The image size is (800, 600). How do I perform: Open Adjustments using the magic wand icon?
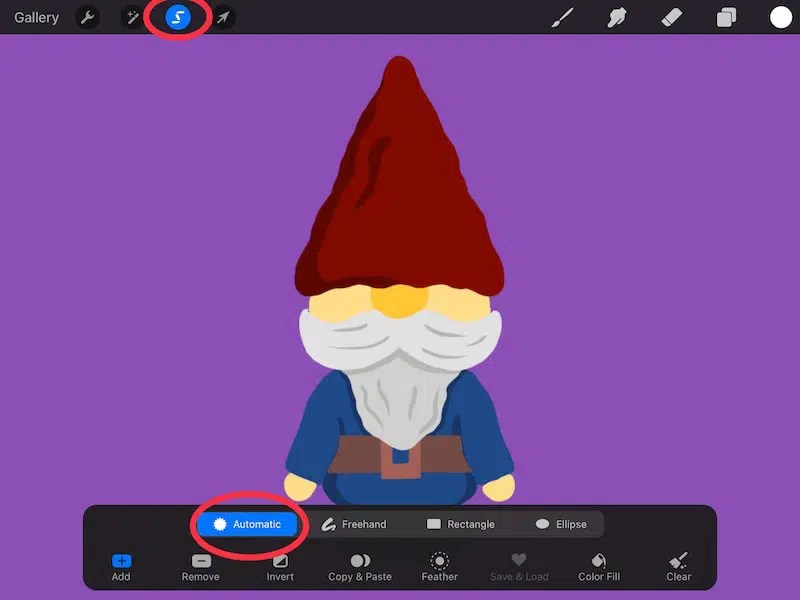pyautogui.click(x=131, y=17)
